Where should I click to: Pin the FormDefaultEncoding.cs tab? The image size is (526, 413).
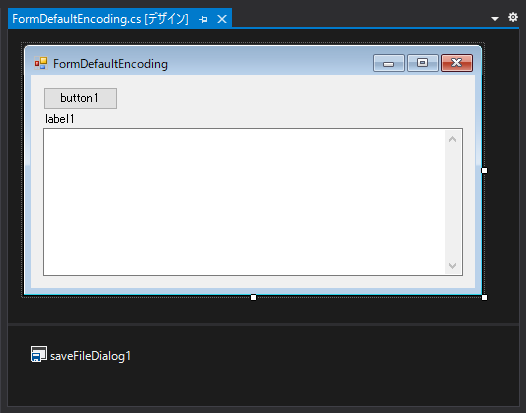(x=203, y=19)
